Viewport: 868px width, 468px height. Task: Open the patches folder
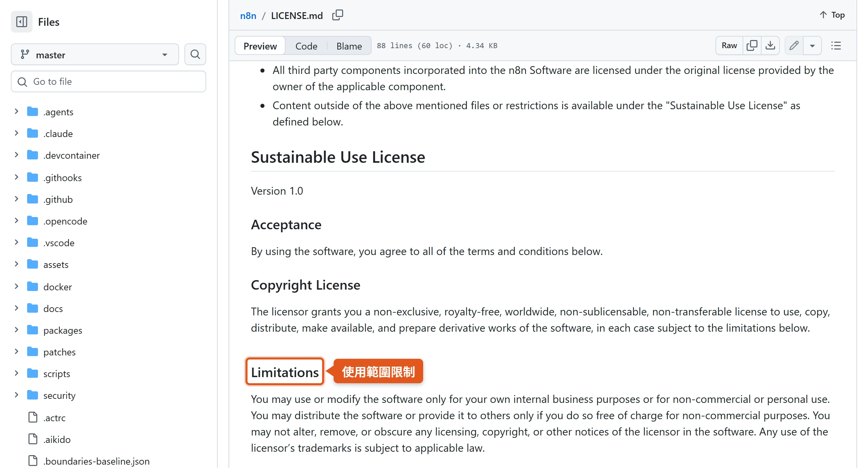59,352
